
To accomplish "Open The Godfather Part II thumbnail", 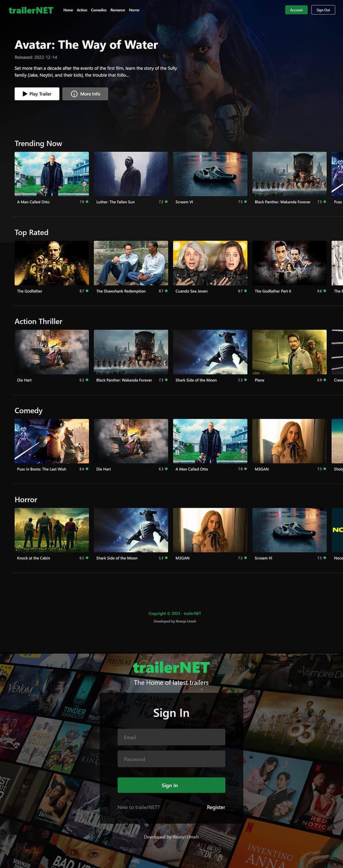I will pyautogui.click(x=289, y=263).
